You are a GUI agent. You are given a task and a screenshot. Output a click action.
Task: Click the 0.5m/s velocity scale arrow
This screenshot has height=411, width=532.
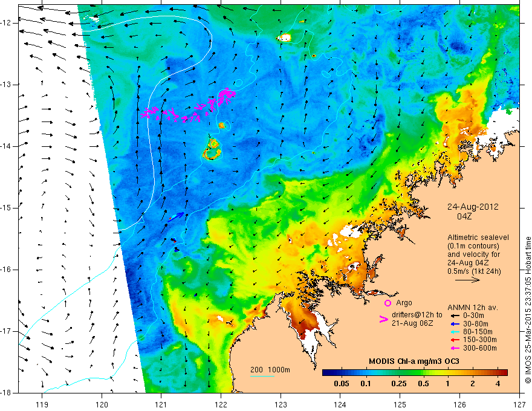point(467,280)
